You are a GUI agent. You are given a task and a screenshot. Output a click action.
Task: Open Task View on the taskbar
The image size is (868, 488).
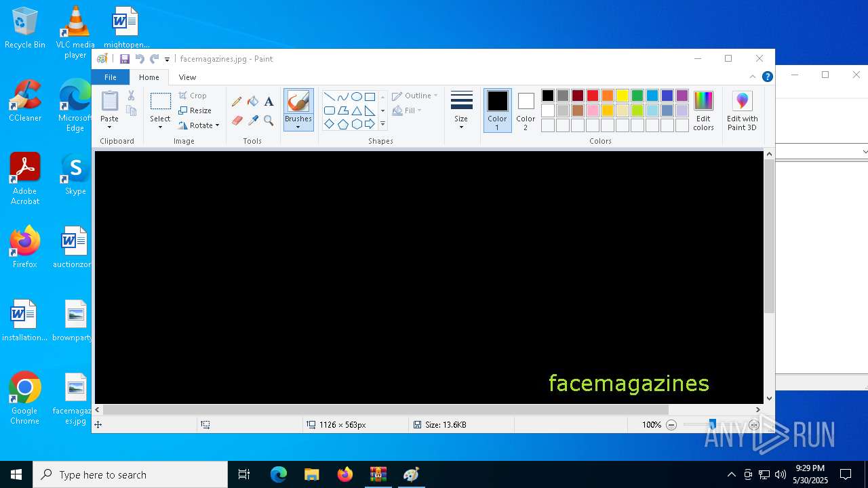click(244, 474)
